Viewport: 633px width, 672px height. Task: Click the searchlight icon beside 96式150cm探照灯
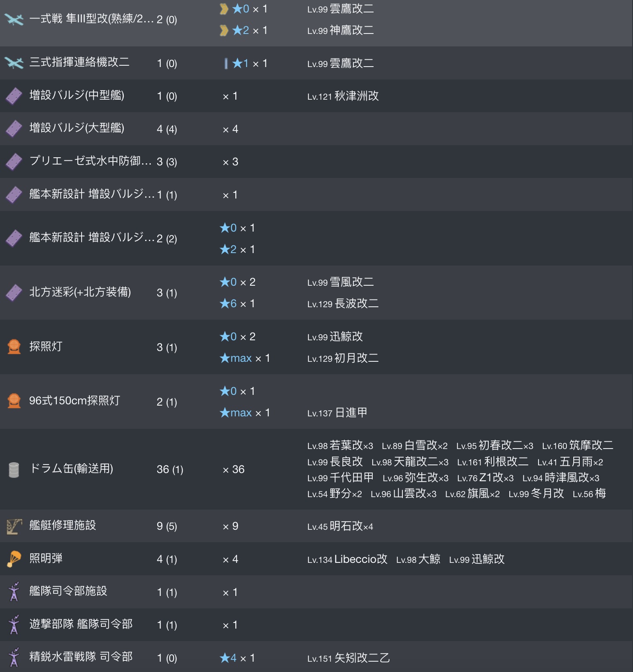point(14,401)
